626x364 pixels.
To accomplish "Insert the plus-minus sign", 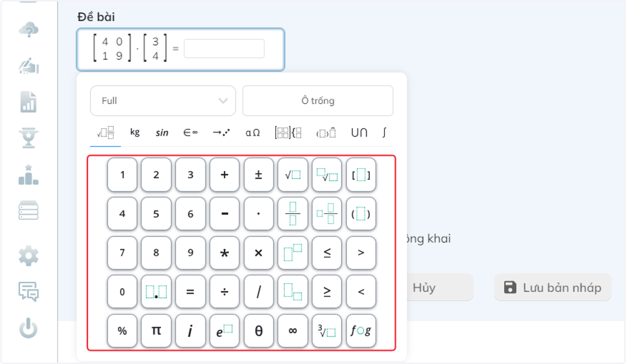I will click(x=259, y=175).
